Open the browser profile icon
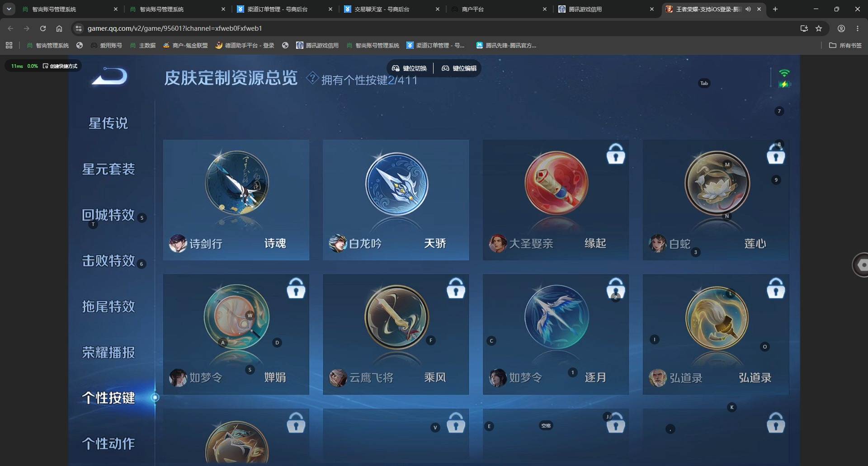The height and width of the screenshot is (466, 868). click(x=841, y=28)
